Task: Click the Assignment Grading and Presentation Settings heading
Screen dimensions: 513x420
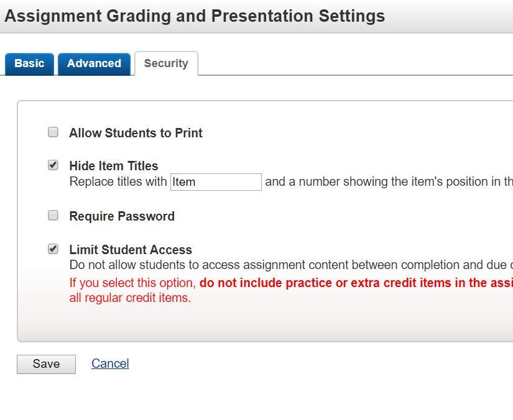Action: pyautogui.click(x=195, y=16)
